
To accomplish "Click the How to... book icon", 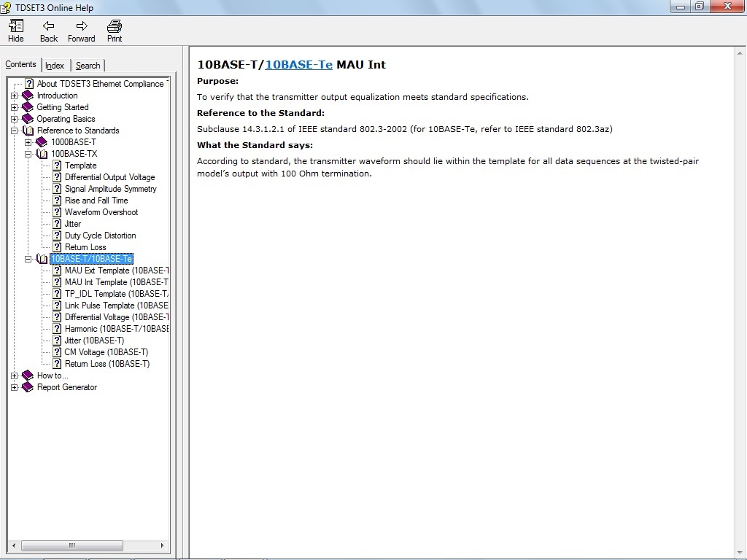I will [x=28, y=376].
